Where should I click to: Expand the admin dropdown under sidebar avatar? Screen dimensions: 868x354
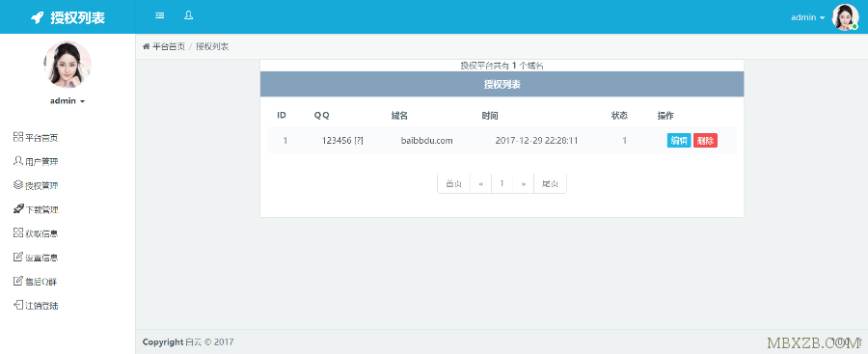tap(67, 101)
